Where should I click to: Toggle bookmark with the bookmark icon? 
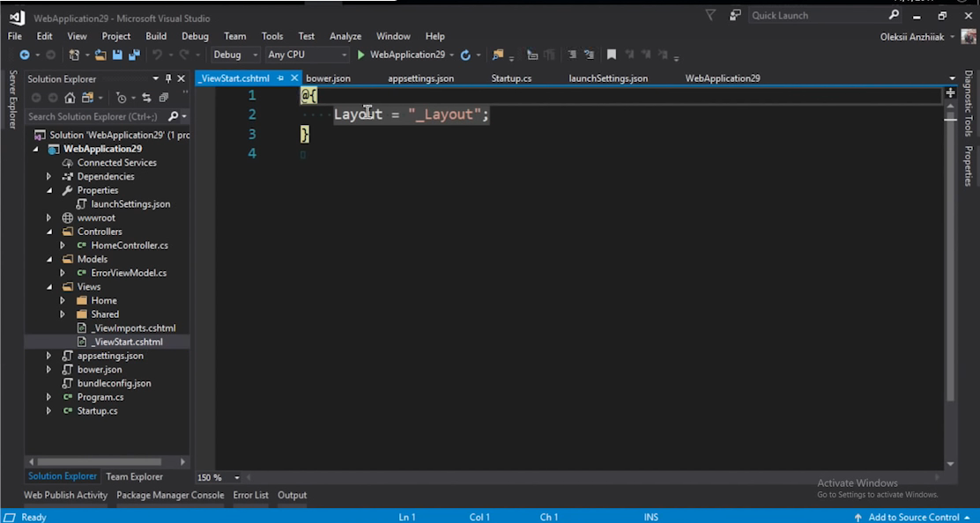(x=612, y=55)
